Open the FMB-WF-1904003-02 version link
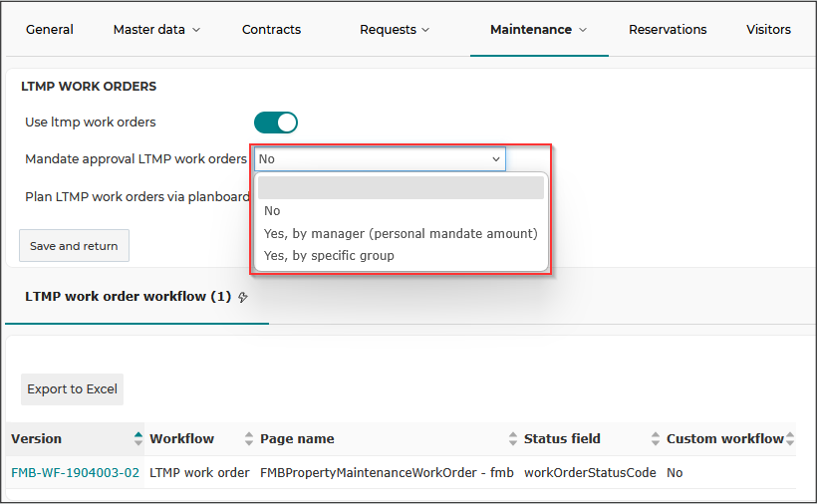817x504 pixels. pyautogui.click(x=75, y=473)
